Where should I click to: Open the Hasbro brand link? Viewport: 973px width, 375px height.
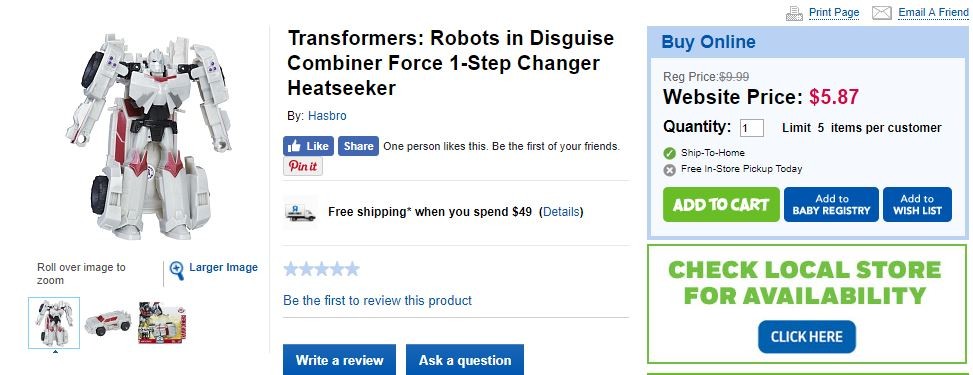pos(327,116)
